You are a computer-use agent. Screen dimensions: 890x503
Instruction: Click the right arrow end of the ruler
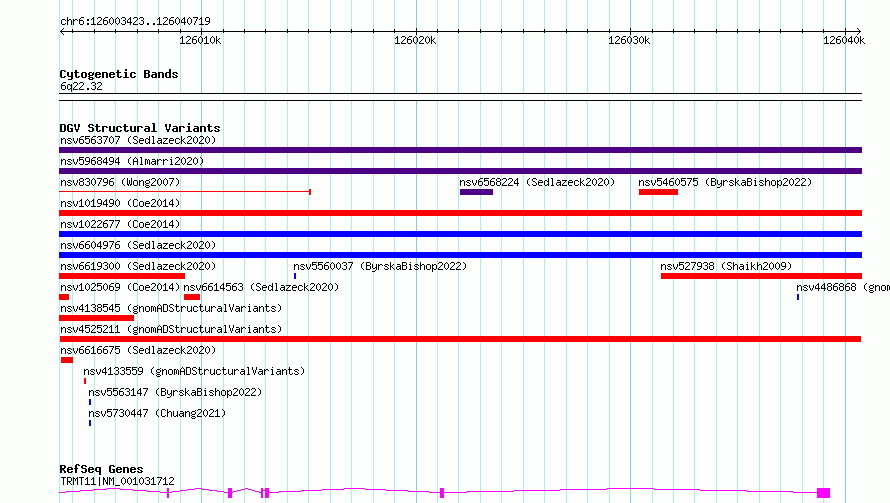point(858,31)
